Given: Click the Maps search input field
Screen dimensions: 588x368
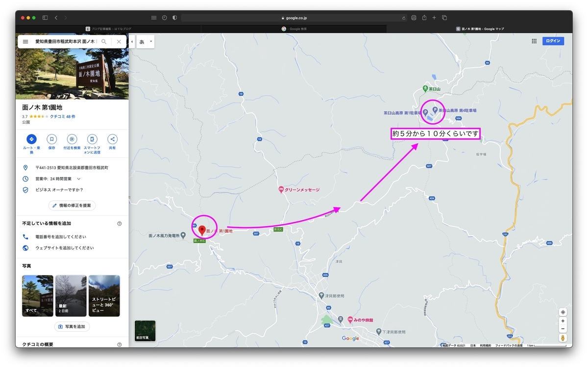Looking at the screenshot, I should pos(66,42).
